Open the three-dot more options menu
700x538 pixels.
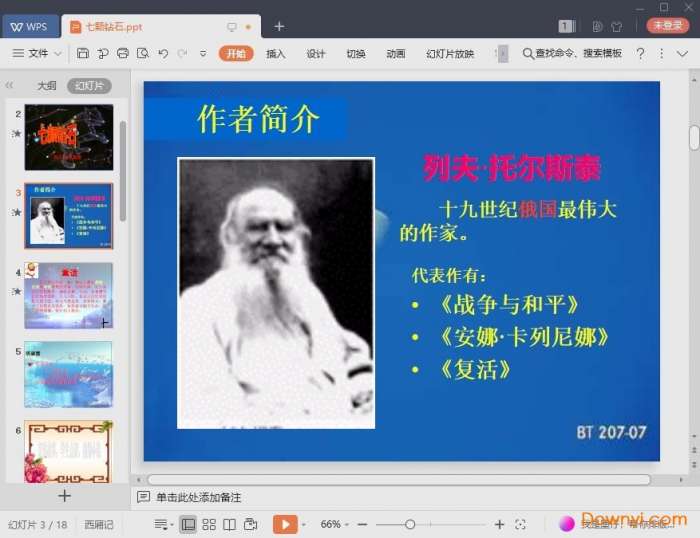[661, 54]
